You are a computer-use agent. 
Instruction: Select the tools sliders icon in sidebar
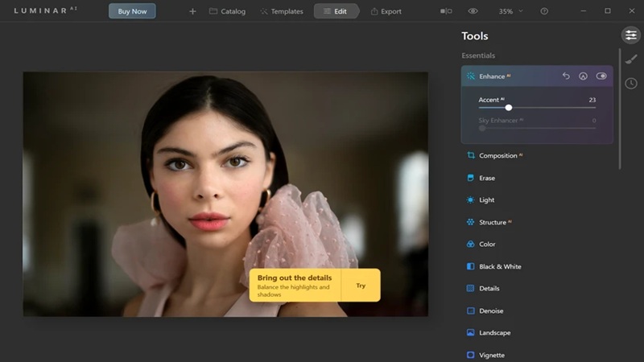(631, 35)
